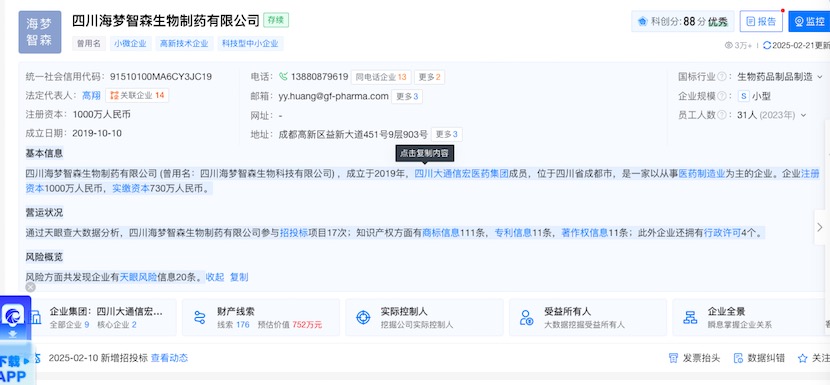The width and height of the screenshot is (830, 385).
Task: Collapse the summary with 收起
Action: 215,277
